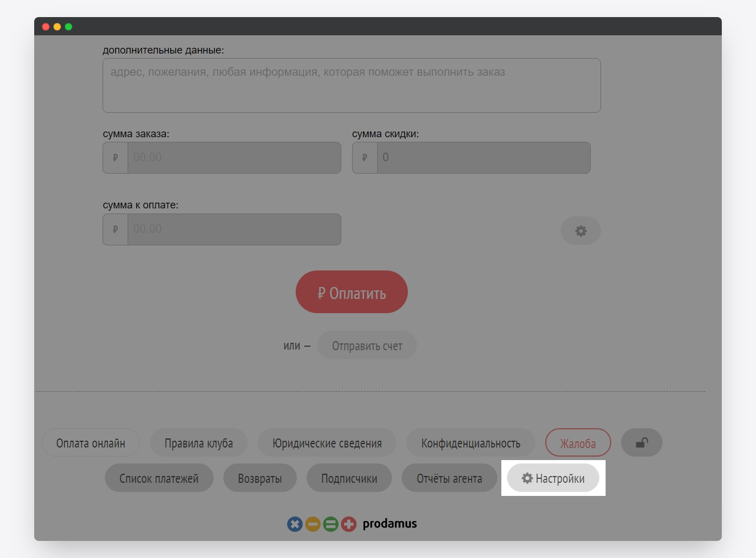Click the ruble icon in сумма заказа

tap(116, 158)
